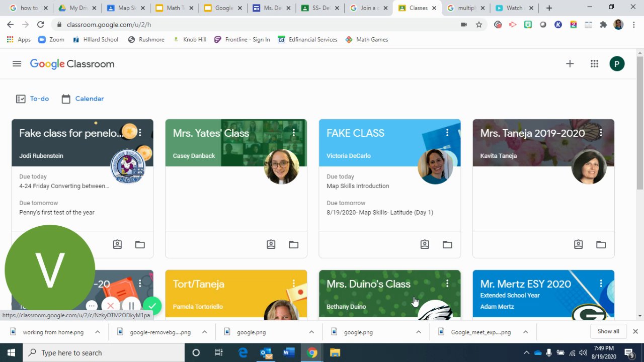Viewport: 644px width, 362px height.
Task: Open the Mrs. Duino's Class title
Action: [368, 284]
